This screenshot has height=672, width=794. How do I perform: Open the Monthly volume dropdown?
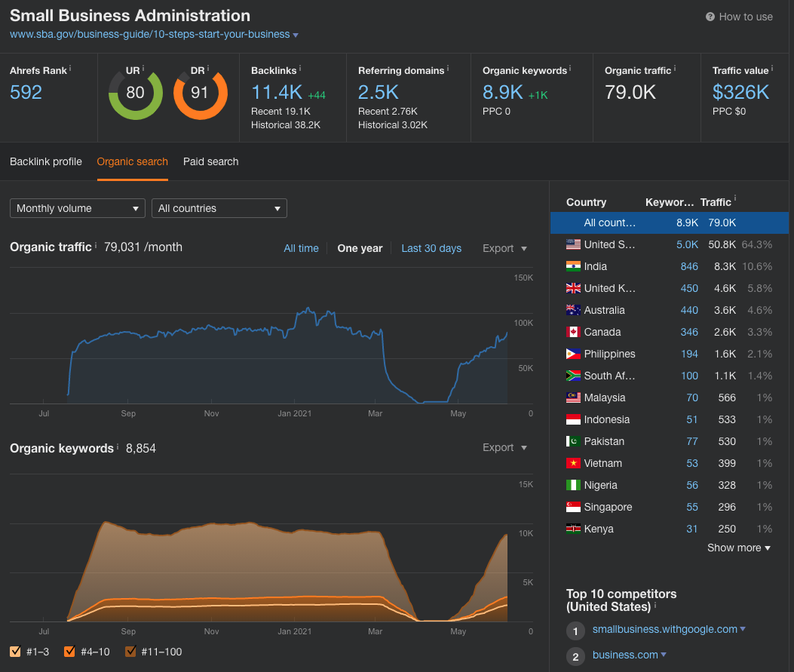click(x=78, y=208)
